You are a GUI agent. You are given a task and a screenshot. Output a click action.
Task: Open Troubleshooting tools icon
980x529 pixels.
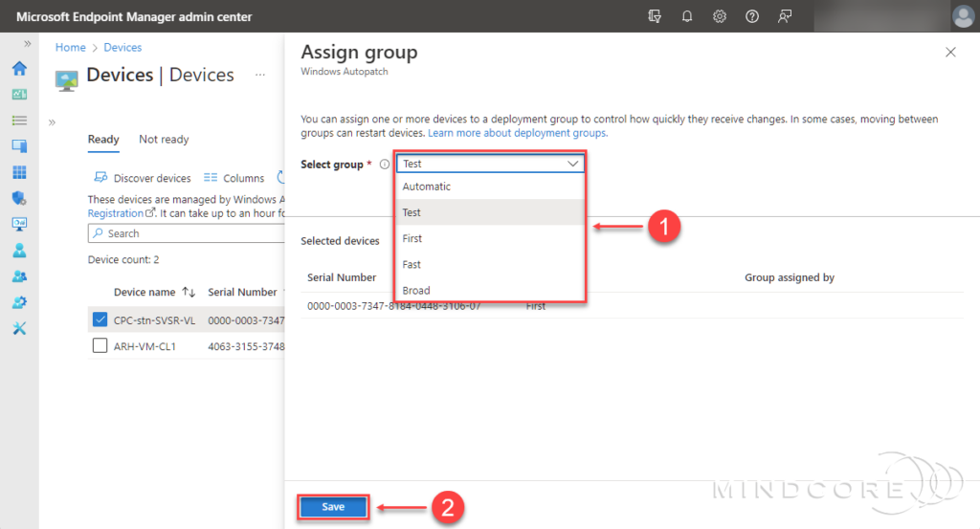19,328
